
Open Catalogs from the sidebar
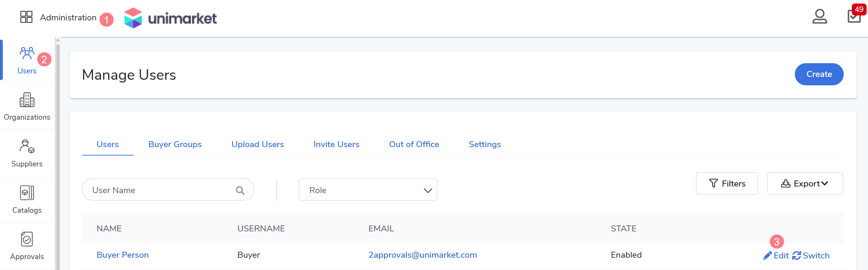[x=27, y=200]
